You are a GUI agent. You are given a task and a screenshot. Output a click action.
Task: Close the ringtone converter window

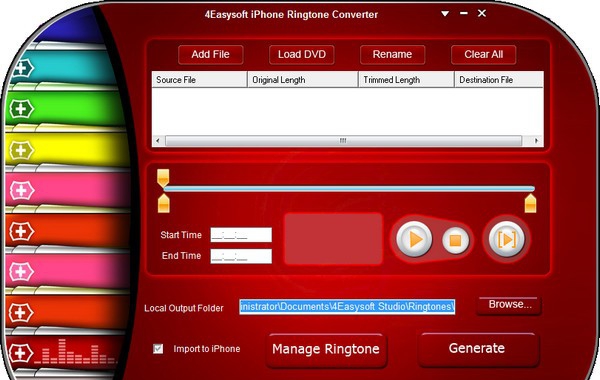482,13
